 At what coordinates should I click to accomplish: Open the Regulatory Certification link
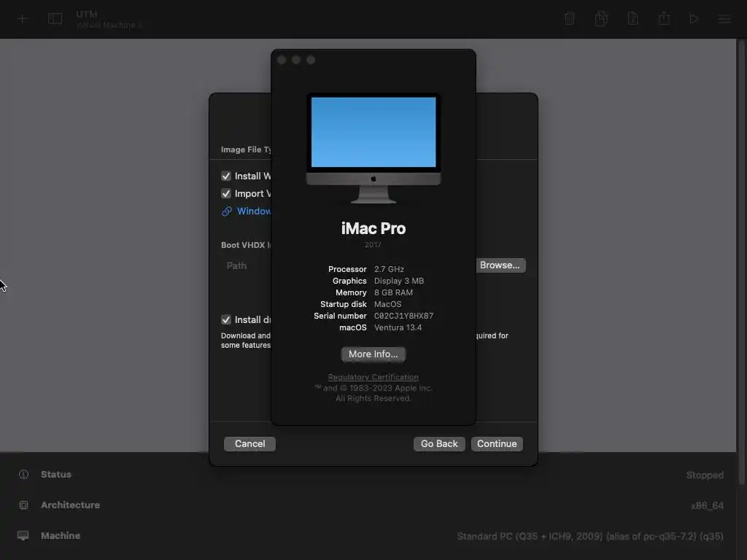click(x=373, y=377)
